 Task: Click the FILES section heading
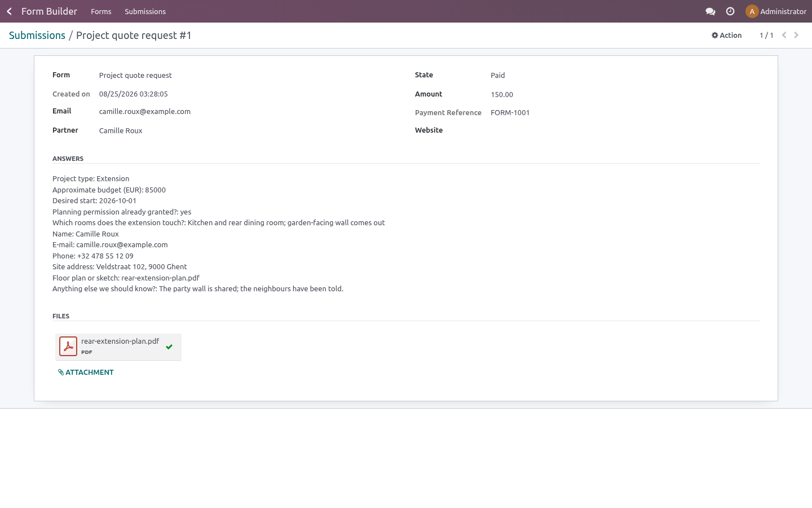[x=61, y=316]
